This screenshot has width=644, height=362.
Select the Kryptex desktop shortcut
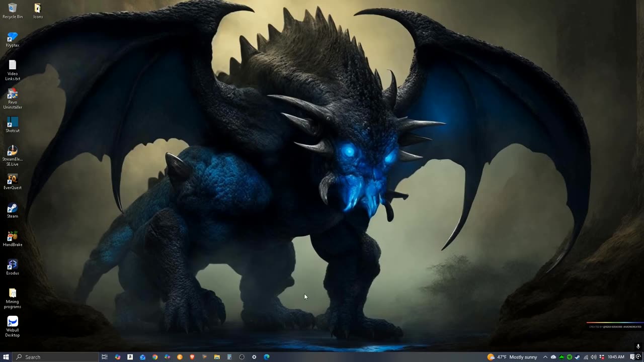point(13,40)
